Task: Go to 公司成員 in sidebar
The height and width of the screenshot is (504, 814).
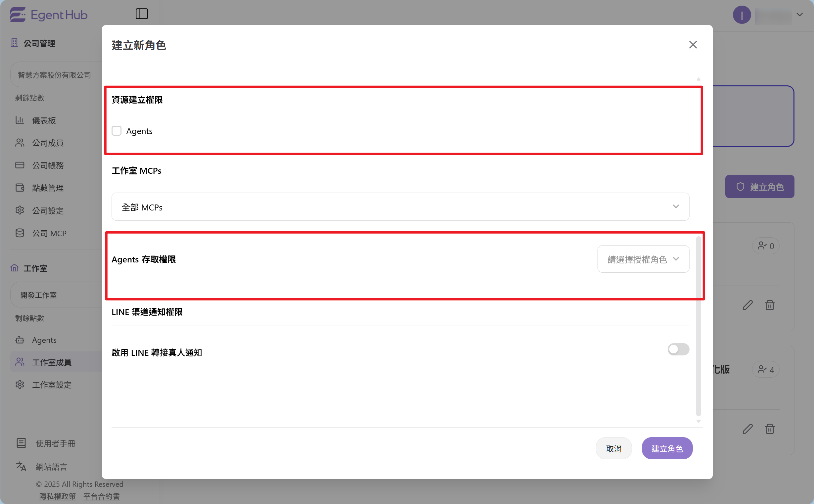Action: [48, 143]
